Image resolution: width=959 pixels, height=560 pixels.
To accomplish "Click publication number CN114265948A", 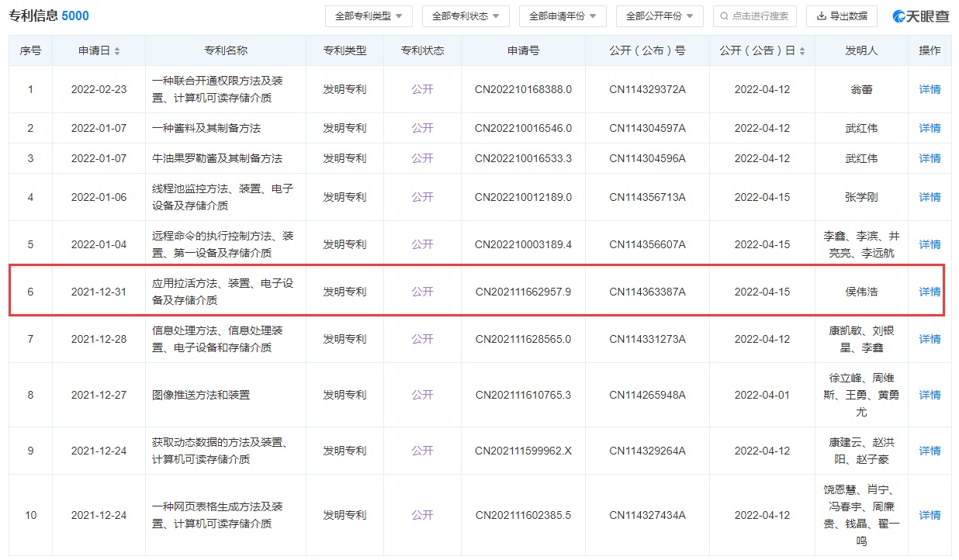I will (647, 395).
